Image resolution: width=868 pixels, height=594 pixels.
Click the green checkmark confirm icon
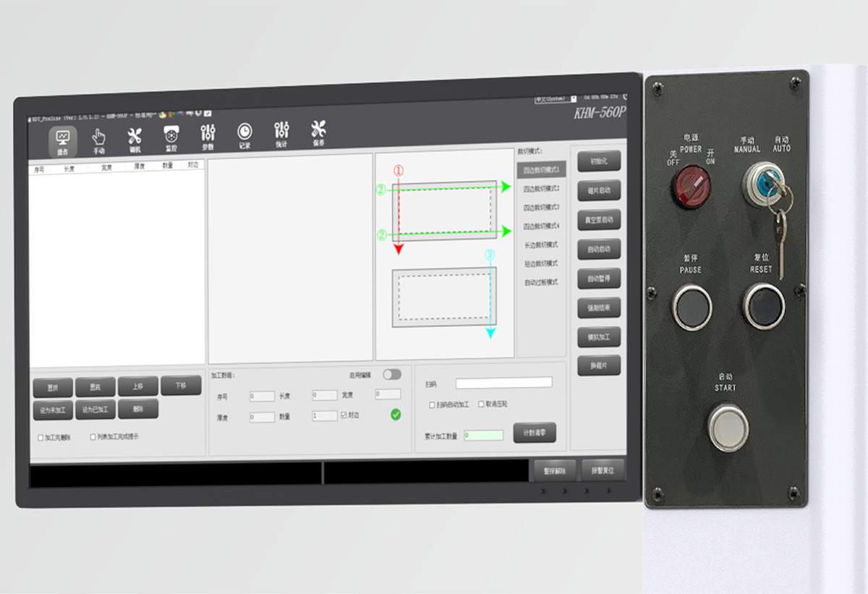click(396, 415)
